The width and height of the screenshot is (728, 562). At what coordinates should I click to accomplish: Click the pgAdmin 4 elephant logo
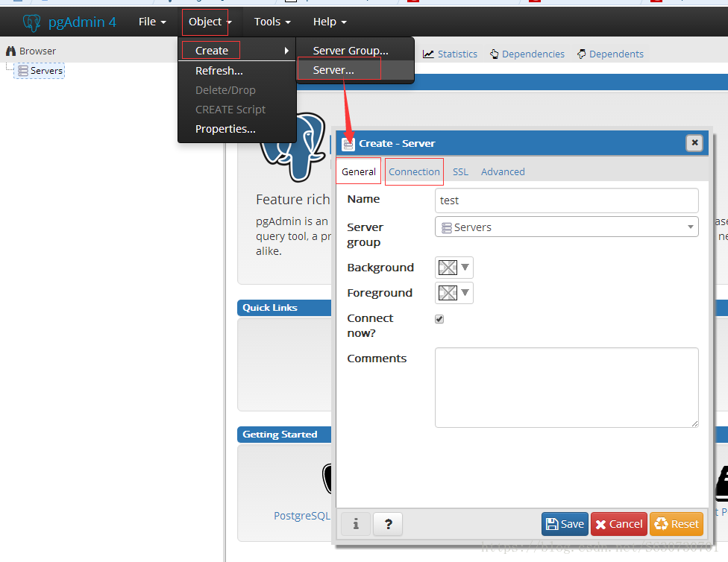coord(31,22)
